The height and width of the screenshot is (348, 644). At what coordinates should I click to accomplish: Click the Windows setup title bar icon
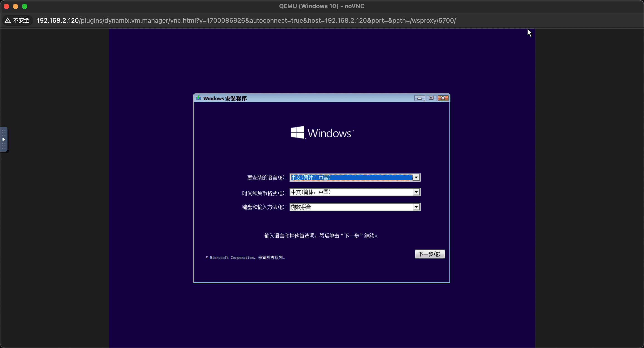[x=199, y=98]
